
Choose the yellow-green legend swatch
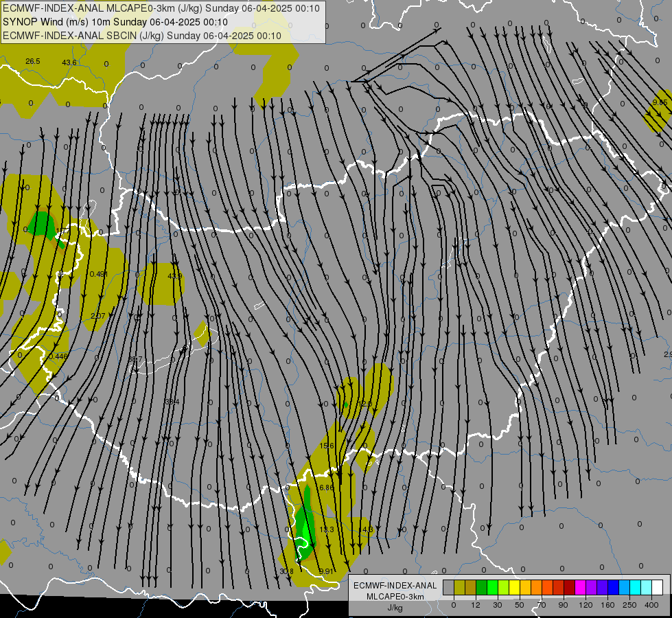(504, 587)
